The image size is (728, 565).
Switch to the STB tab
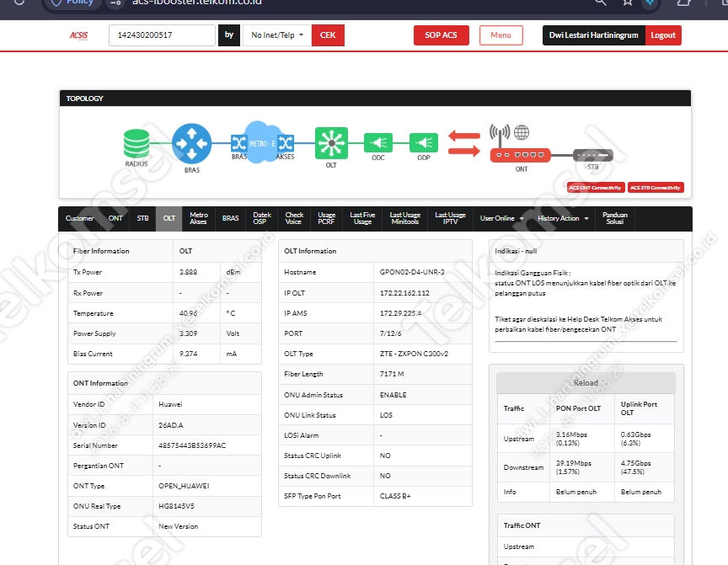pyautogui.click(x=142, y=218)
